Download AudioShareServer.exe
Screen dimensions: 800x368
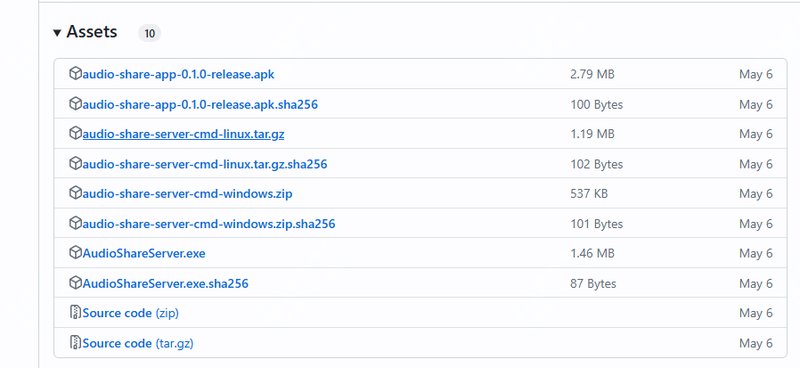144,254
